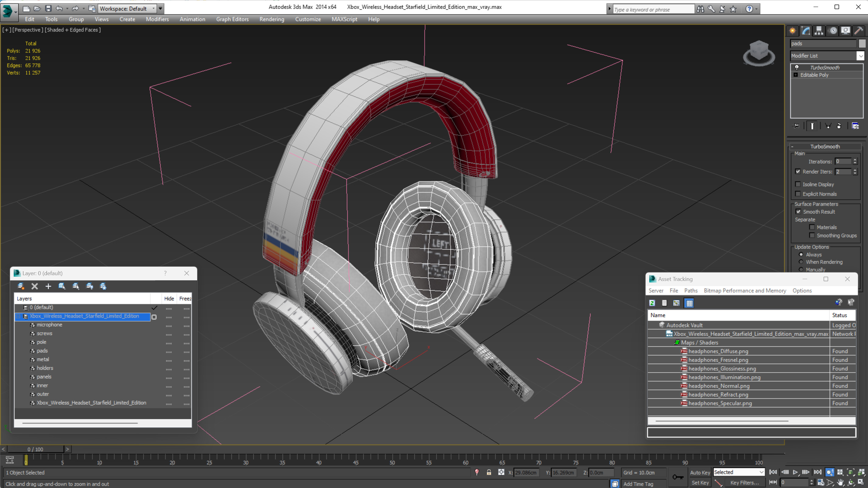This screenshot has width=868, height=488.
Task: Open the Graph Editors menu
Action: point(232,19)
